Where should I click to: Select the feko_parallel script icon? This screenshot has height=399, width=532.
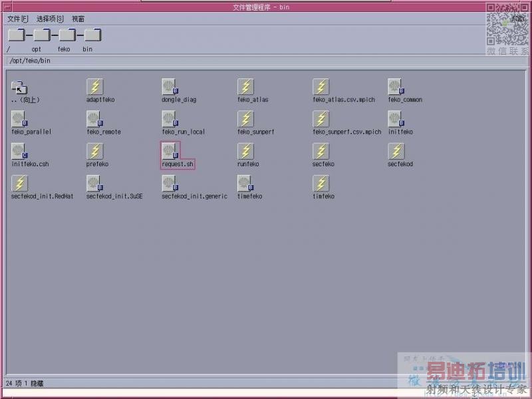[x=19, y=119]
